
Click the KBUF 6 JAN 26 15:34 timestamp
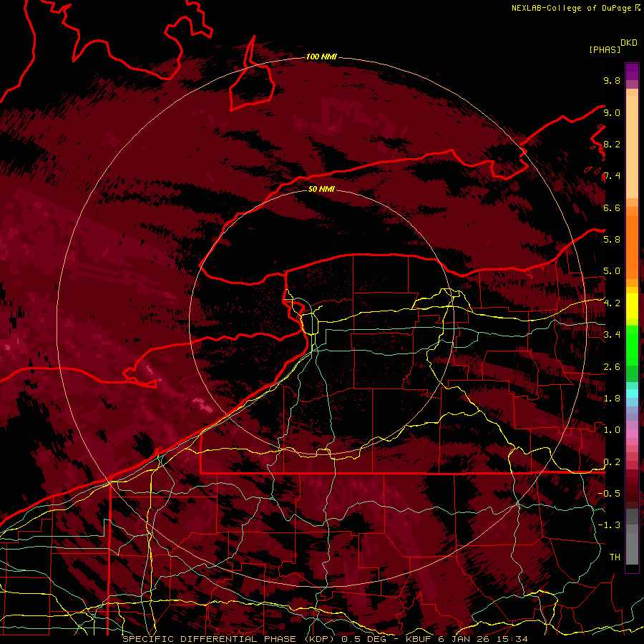pyautogui.click(x=467, y=639)
